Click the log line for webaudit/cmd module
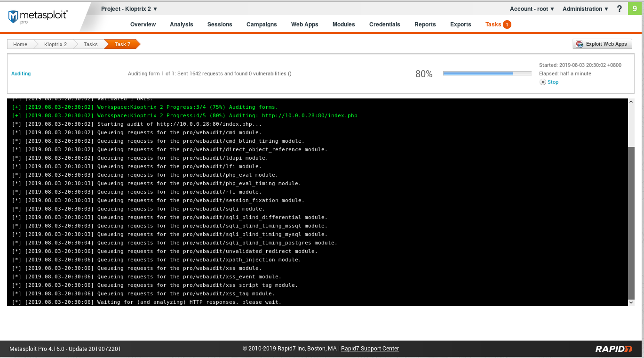The height and width of the screenshot is (358, 644). click(137, 132)
